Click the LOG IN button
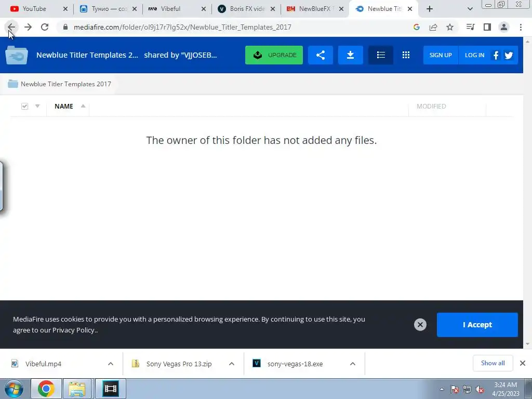The image size is (532, 399). click(474, 55)
